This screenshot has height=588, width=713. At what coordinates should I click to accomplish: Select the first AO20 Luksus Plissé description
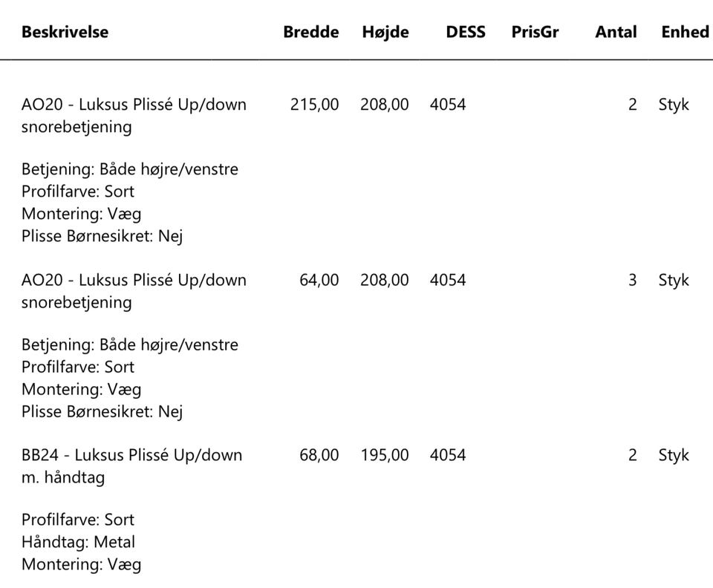pos(134,115)
